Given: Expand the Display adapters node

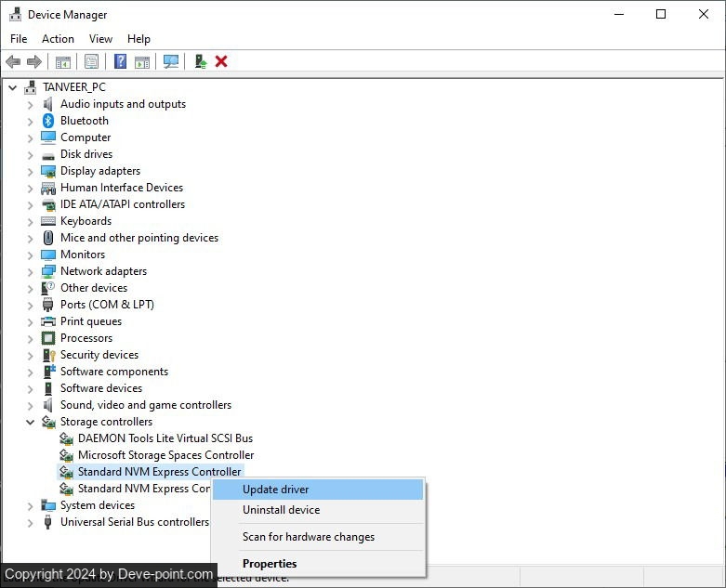Looking at the screenshot, I should click(x=31, y=171).
